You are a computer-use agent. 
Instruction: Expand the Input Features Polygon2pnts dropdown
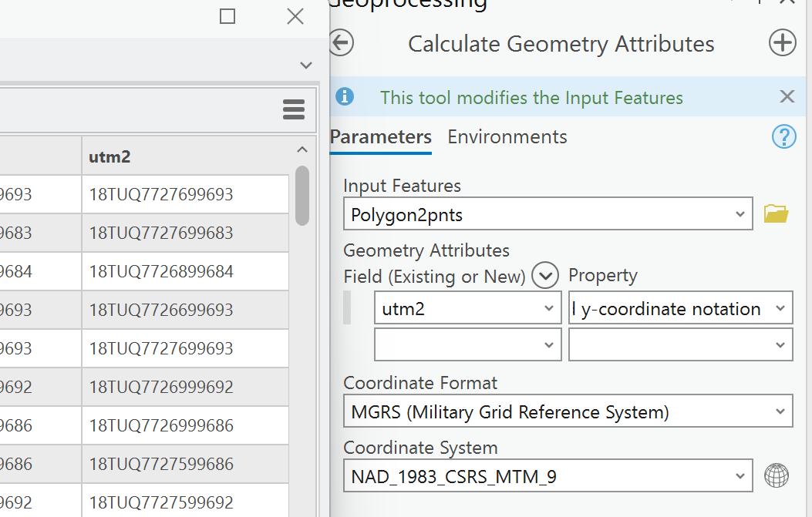point(740,214)
